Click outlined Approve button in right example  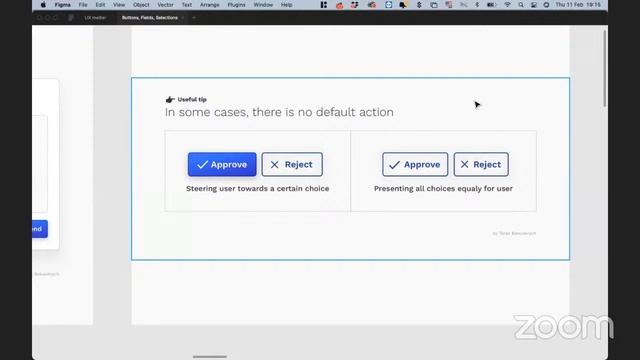pyautogui.click(x=415, y=164)
